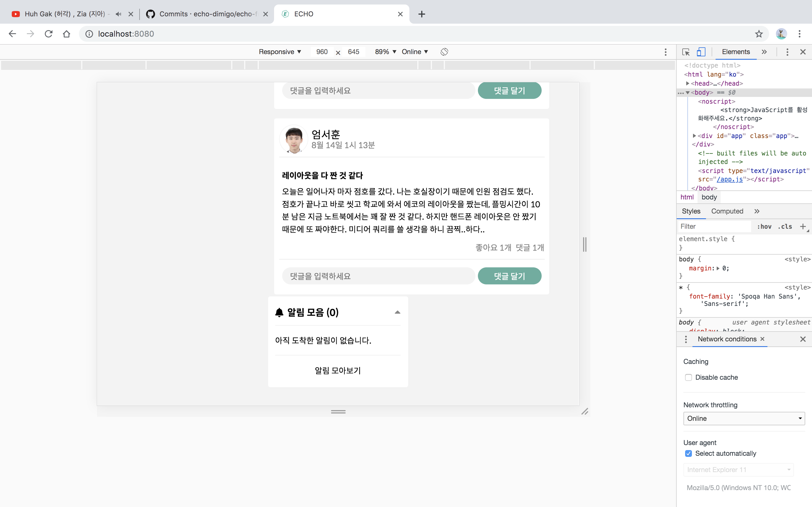Switch to the Computed tab

pyautogui.click(x=727, y=211)
